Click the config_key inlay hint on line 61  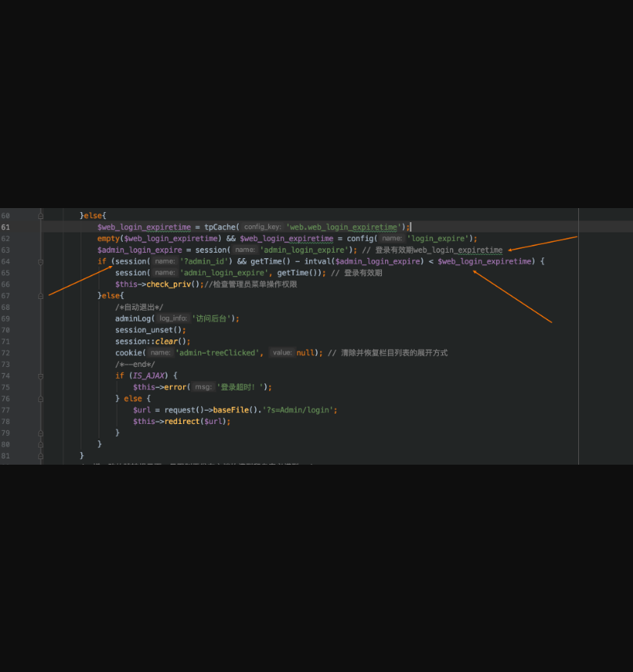point(262,228)
